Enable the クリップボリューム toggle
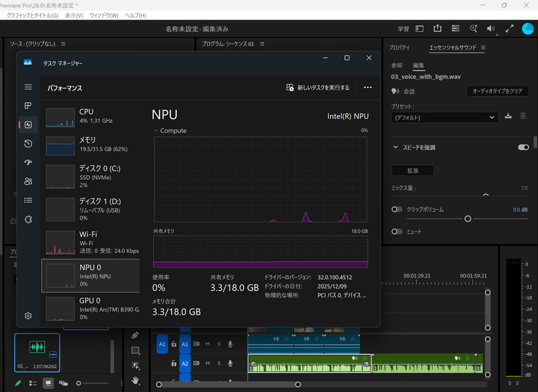Image resolution: width=538 pixels, height=392 pixels. (x=397, y=209)
